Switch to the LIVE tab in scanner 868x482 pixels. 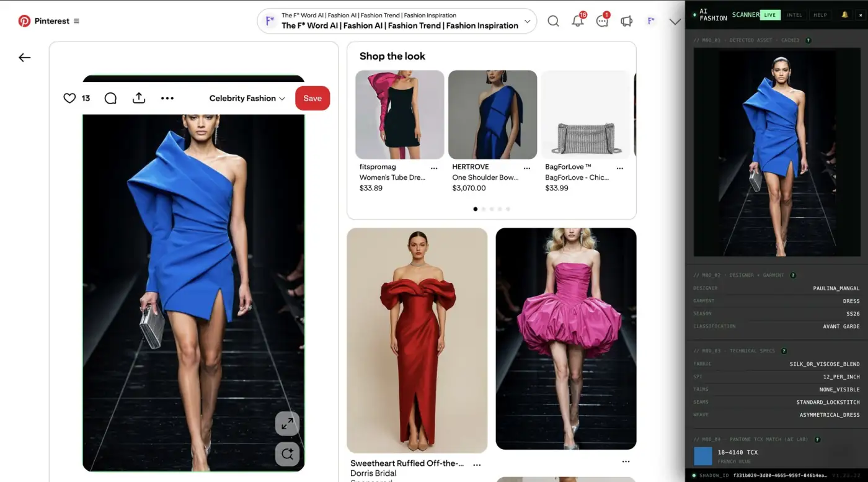769,15
